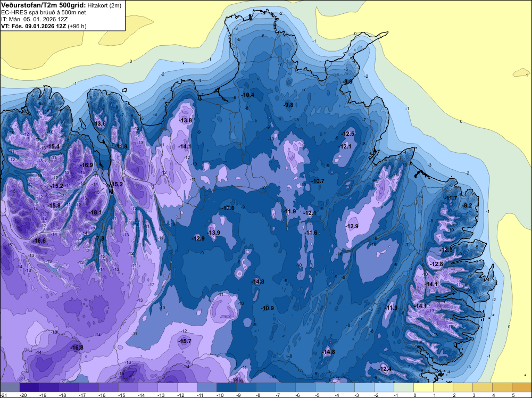Image resolution: width=532 pixels, height=398 pixels.
Task: Click the color scale swatch between -5 and -4
Action: pyautogui.click(x=325, y=387)
